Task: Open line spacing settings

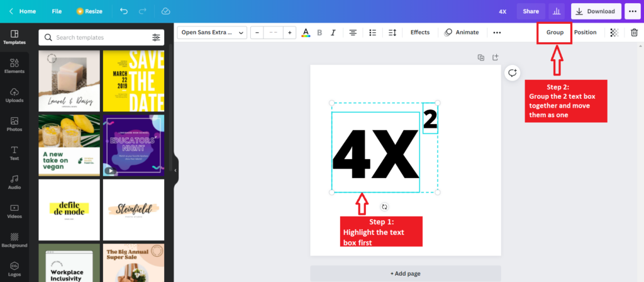Action: [x=392, y=33]
